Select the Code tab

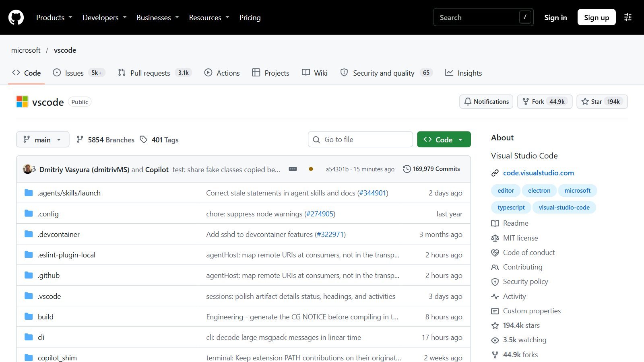[27, 73]
